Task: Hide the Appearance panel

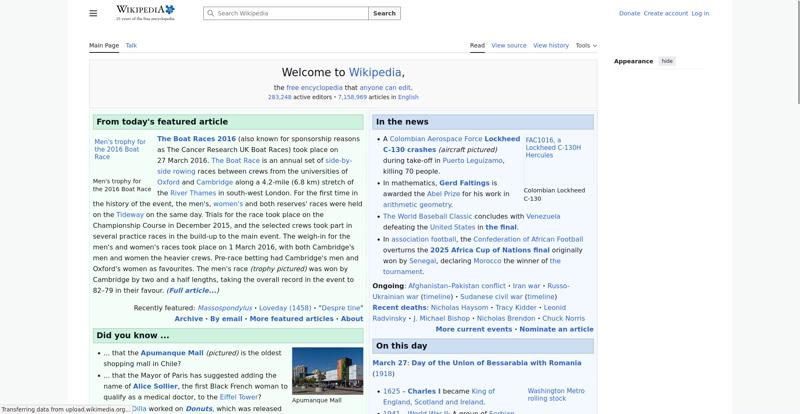Action: pyautogui.click(x=667, y=61)
